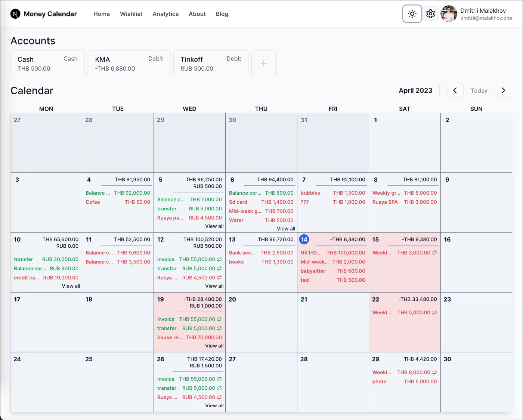This screenshot has width=523, height=420.
Task: Open the settings gear
Action: (x=430, y=14)
